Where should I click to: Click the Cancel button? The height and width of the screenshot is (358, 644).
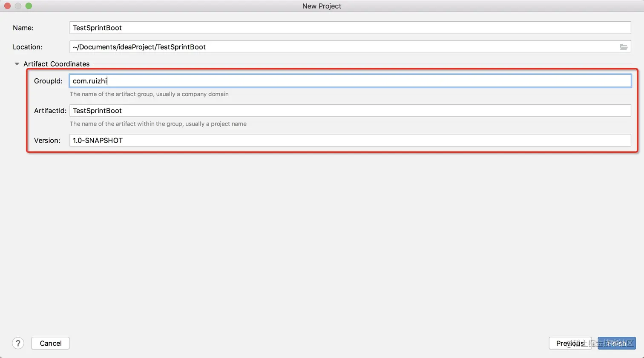[51, 344]
